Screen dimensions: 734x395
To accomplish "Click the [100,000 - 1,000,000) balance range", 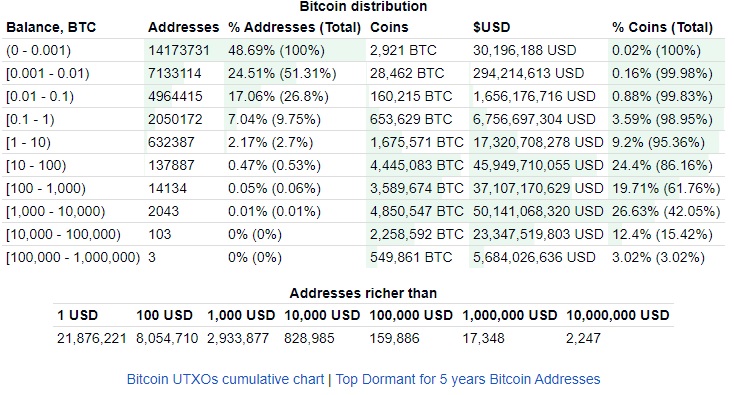I will coord(73,257).
